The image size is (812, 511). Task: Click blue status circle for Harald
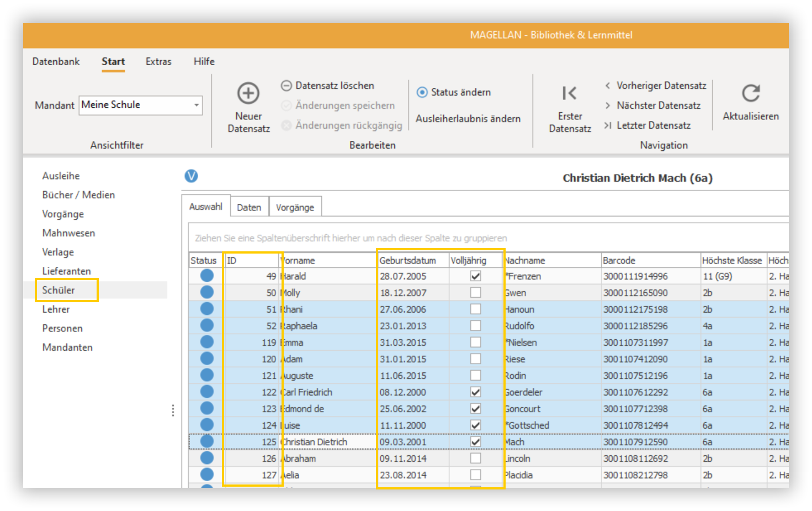(x=207, y=276)
